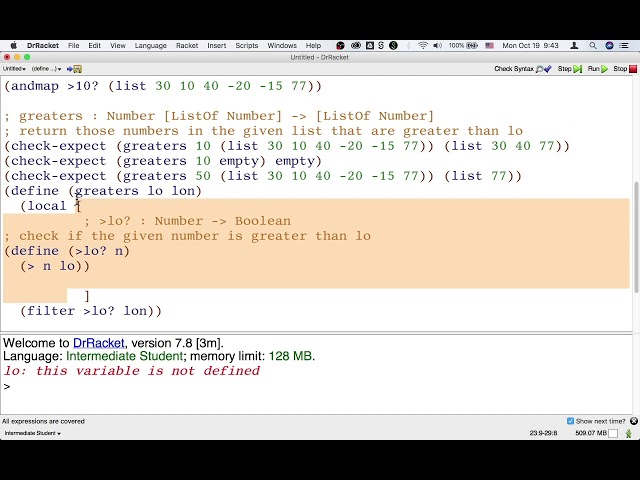Open the Language menu
This screenshot has height=480, width=640.
tap(151, 45)
